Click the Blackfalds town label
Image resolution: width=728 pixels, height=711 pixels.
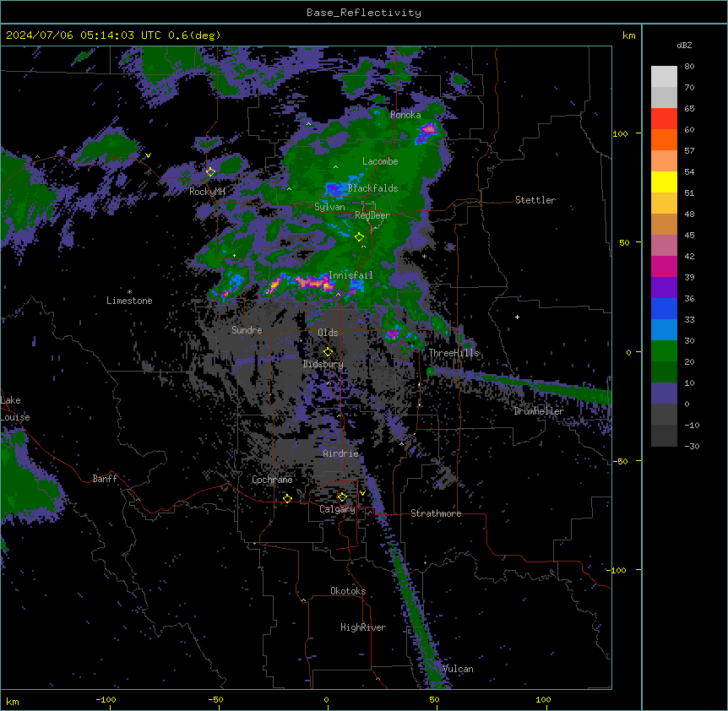click(x=372, y=188)
